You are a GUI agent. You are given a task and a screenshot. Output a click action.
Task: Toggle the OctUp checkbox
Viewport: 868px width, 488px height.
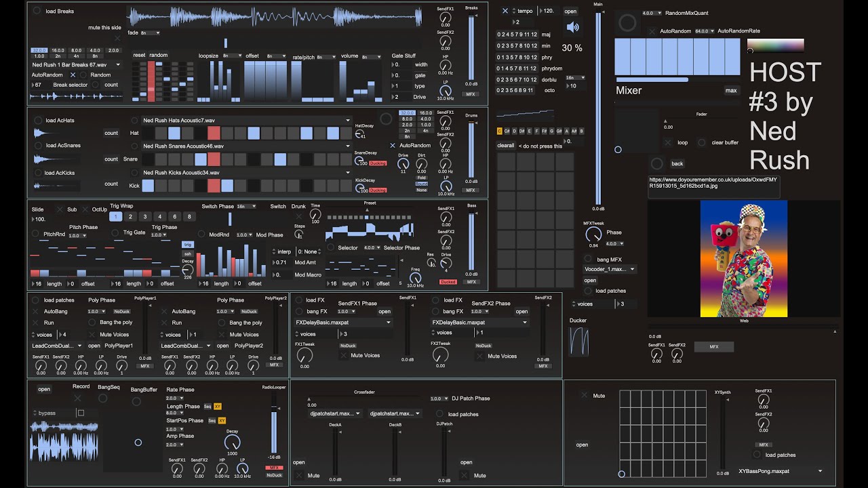pyautogui.click(x=84, y=209)
